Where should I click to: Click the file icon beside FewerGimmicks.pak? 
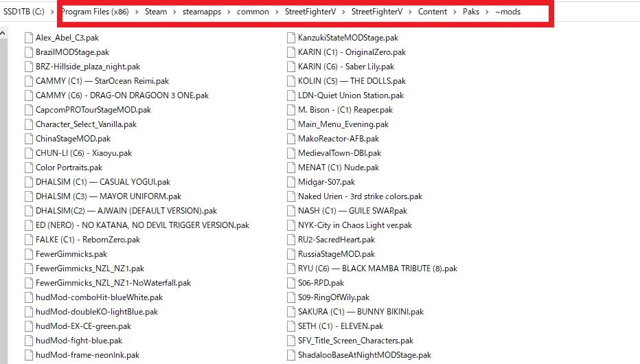(x=29, y=254)
